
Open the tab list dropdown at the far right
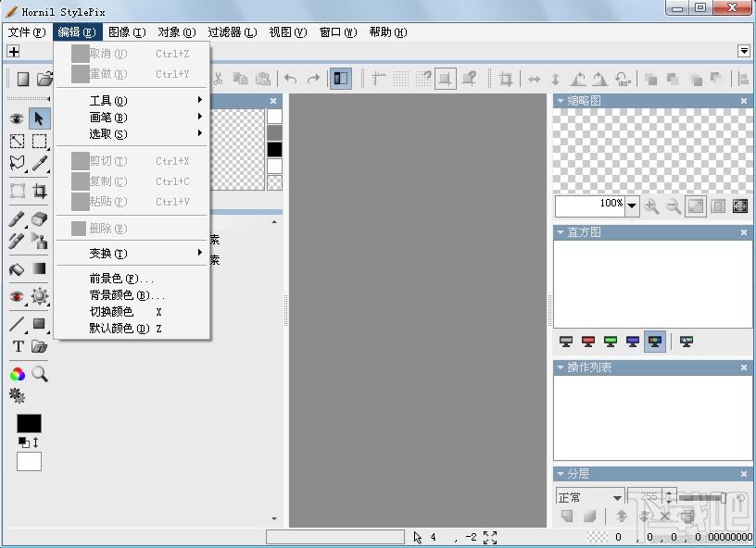pyautogui.click(x=743, y=51)
